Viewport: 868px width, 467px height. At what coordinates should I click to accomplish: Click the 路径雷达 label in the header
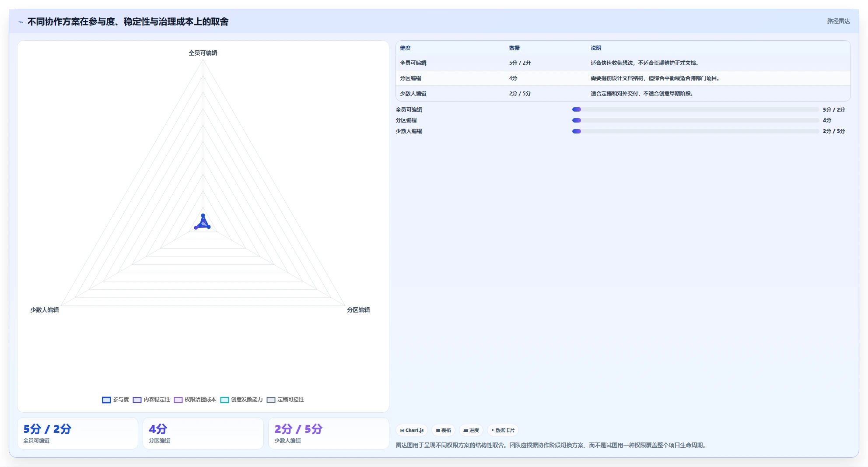(x=838, y=21)
